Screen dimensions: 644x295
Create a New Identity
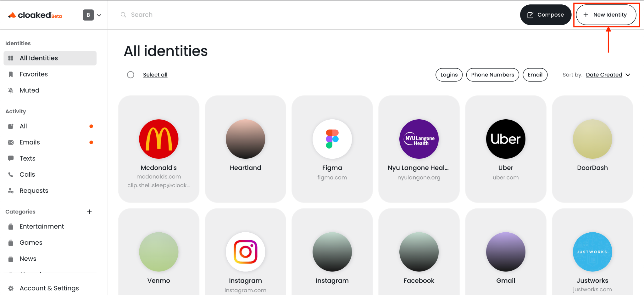click(x=606, y=15)
